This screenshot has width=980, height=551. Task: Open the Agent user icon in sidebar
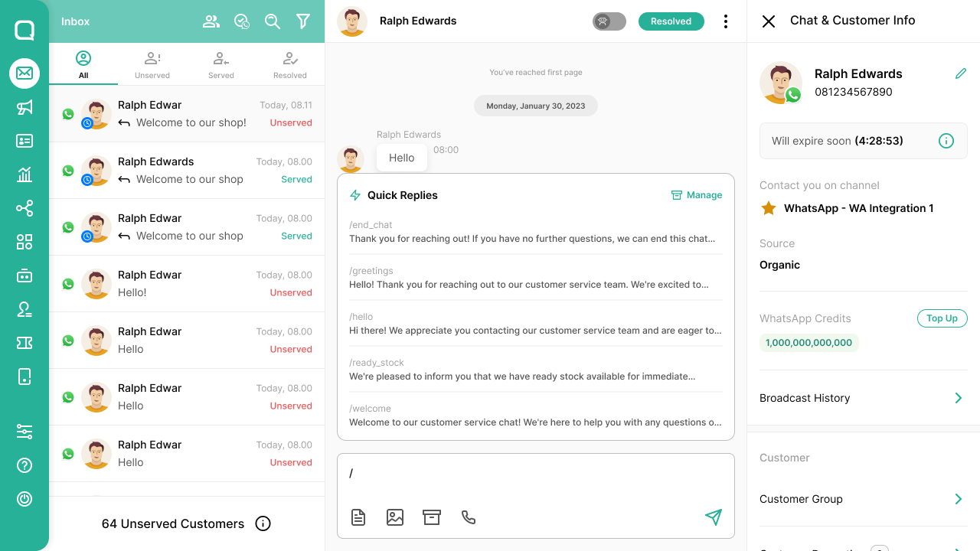(24, 309)
